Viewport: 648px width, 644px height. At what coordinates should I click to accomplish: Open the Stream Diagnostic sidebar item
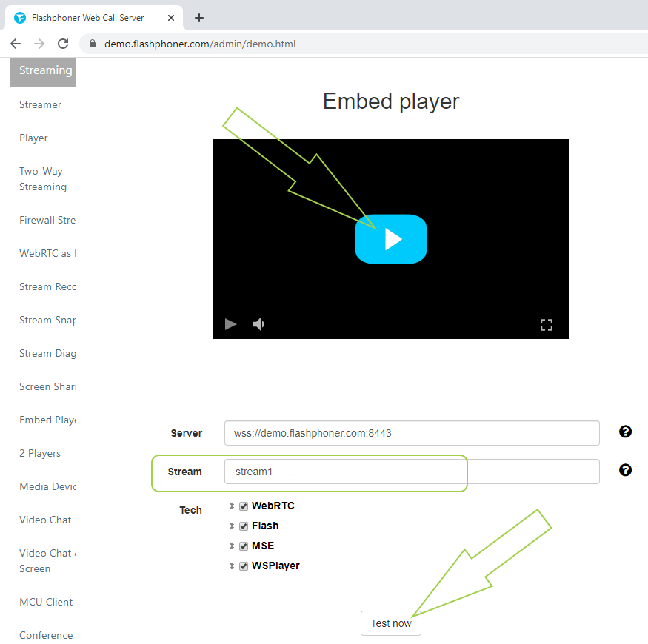coord(47,353)
